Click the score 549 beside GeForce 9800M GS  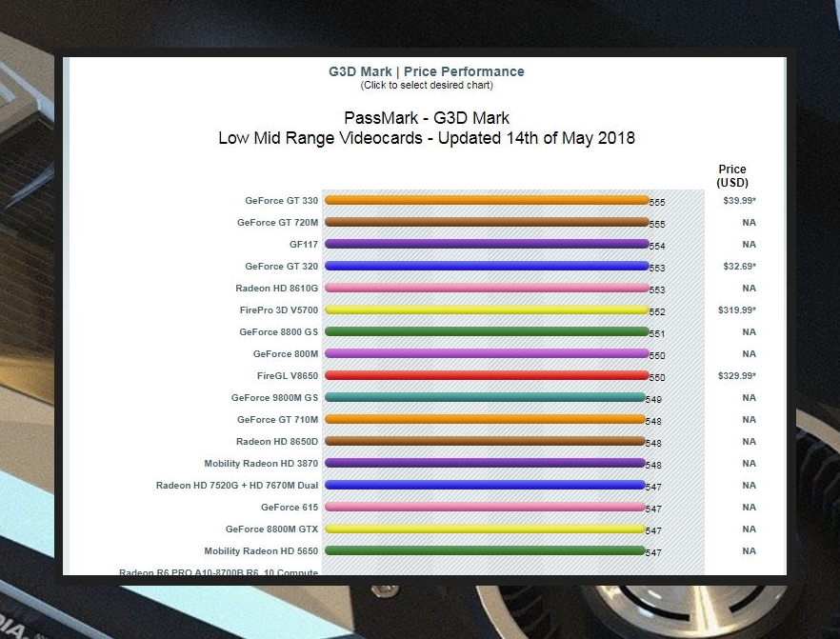[x=653, y=400]
